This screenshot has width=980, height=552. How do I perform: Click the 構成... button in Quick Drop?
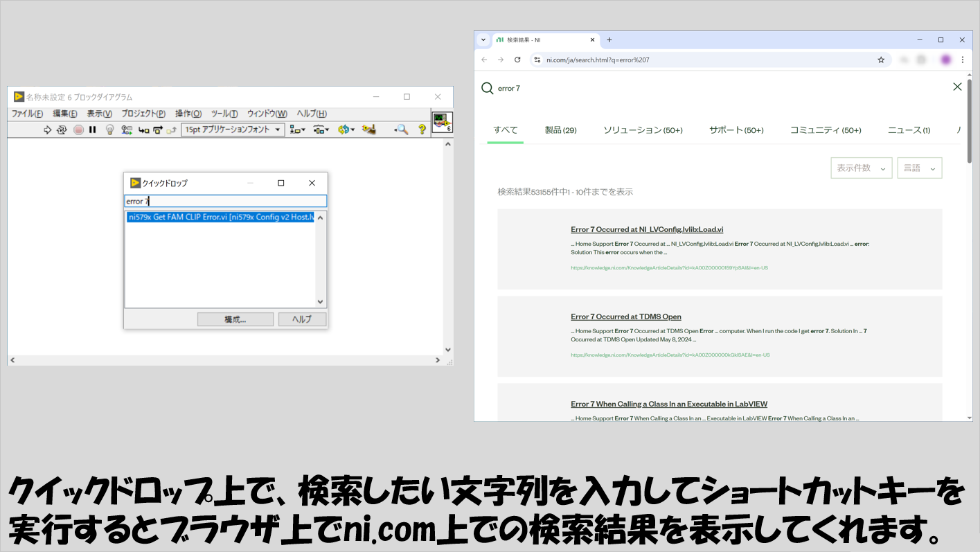(235, 319)
